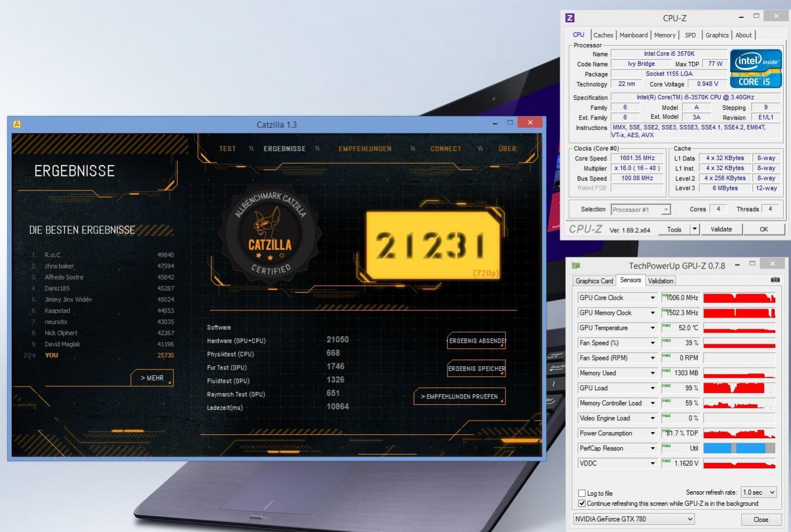Click the CPU-Z purple Z logo icon

570,18
